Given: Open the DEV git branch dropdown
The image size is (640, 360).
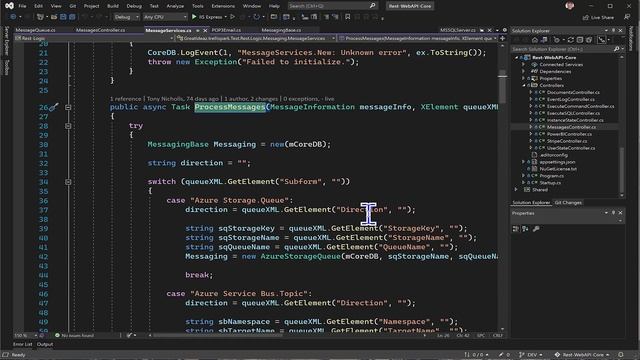Looking at the screenshot, I should pyautogui.click(x=531, y=355).
